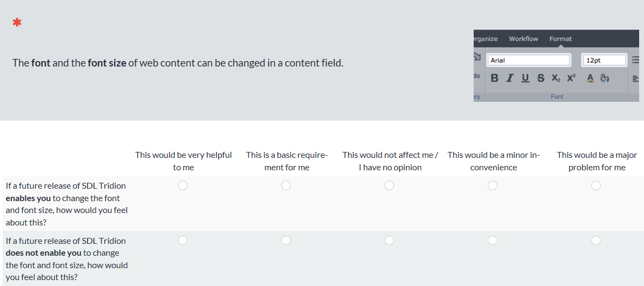Click the align left icon
The height and width of the screenshot is (286, 644).
[x=636, y=78]
